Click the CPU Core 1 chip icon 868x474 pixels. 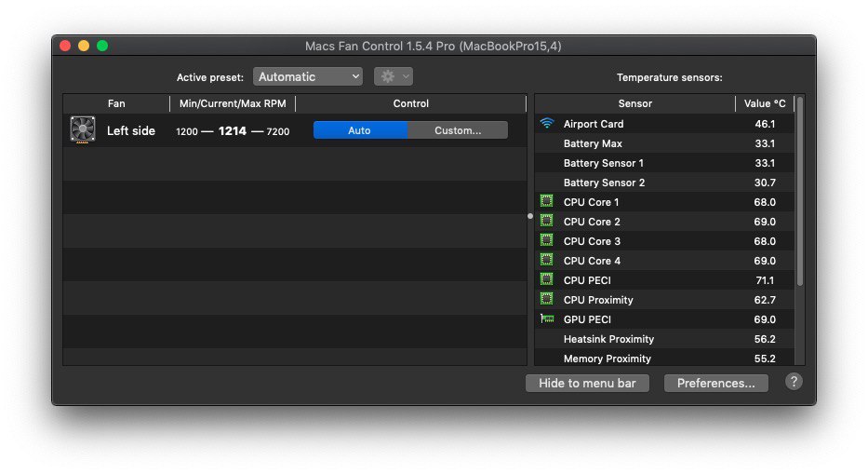tap(546, 201)
